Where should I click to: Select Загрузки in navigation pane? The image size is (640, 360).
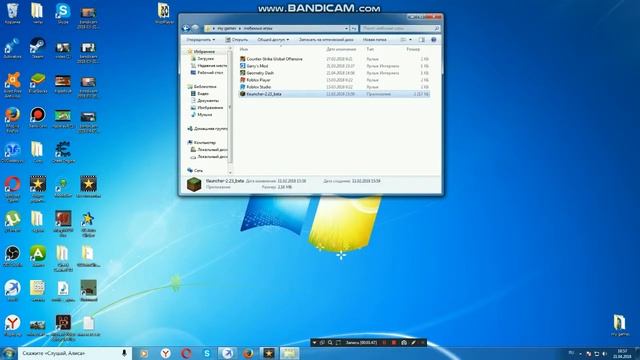click(205, 59)
